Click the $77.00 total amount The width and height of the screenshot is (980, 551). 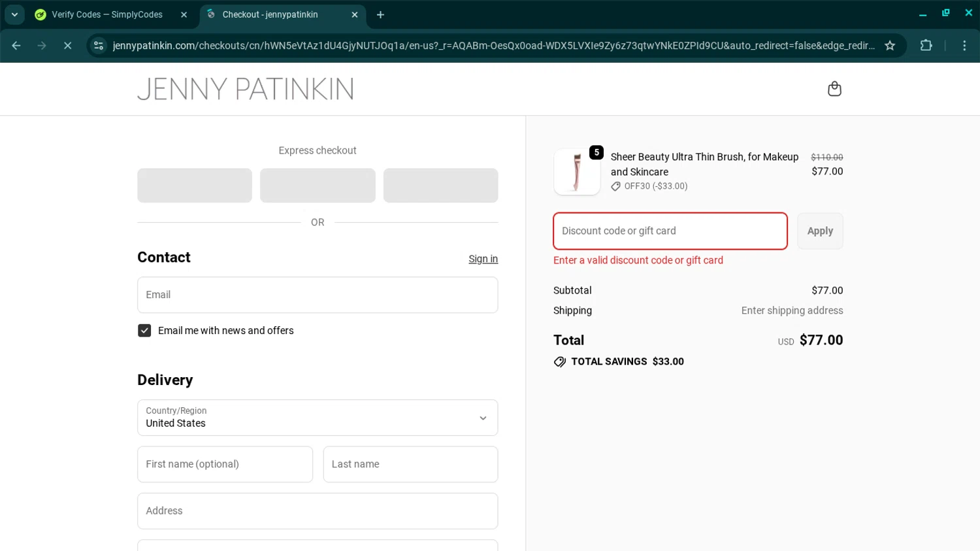pos(821,340)
